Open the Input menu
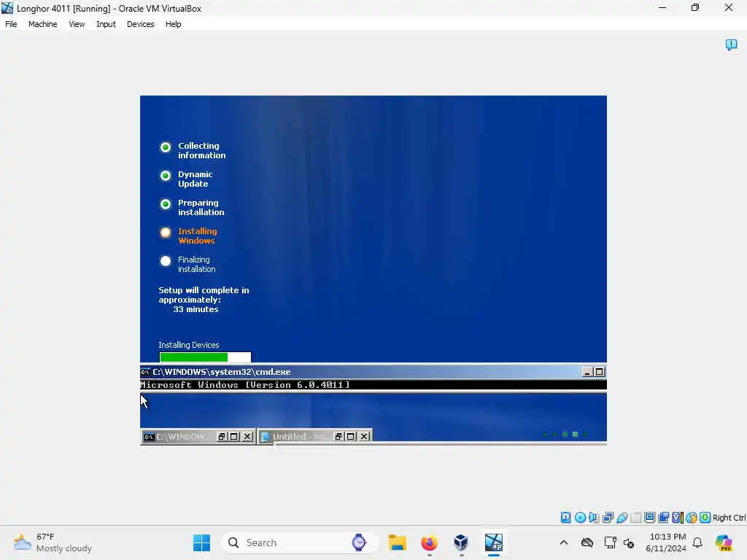 106,24
